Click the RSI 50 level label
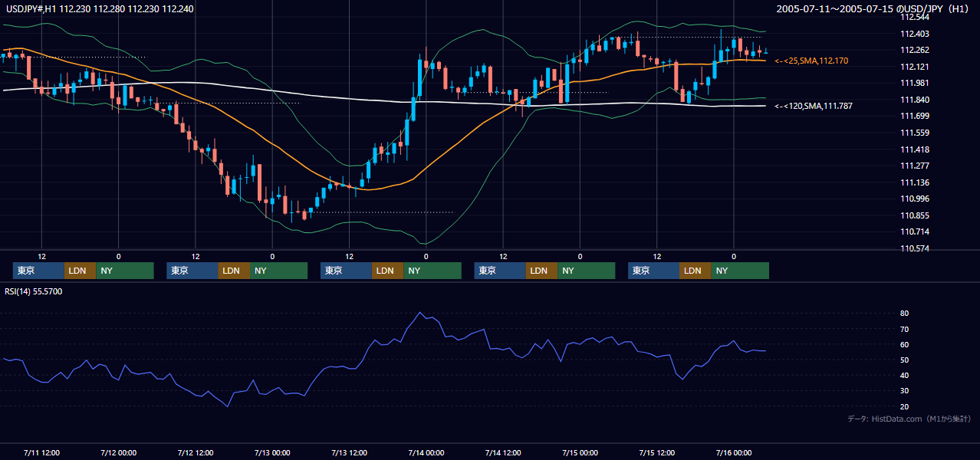Viewport: 980px width, 460px height. click(x=905, y=360)
